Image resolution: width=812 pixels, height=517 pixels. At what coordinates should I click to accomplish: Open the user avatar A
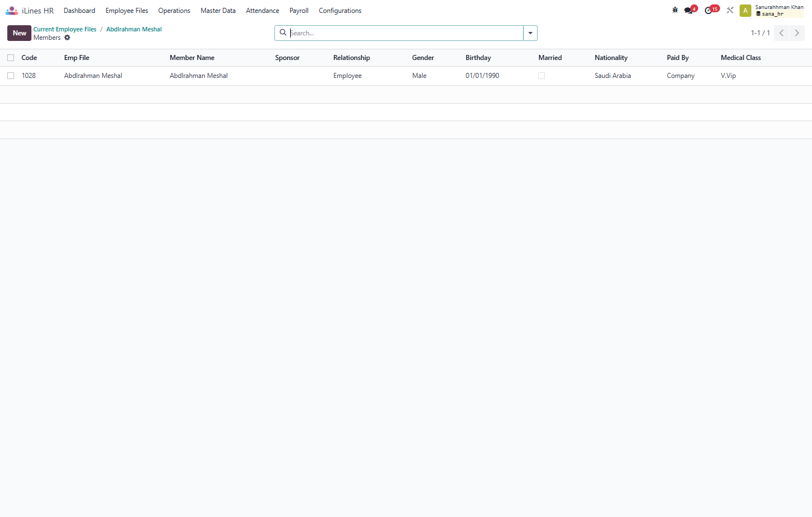click(745, 11)
